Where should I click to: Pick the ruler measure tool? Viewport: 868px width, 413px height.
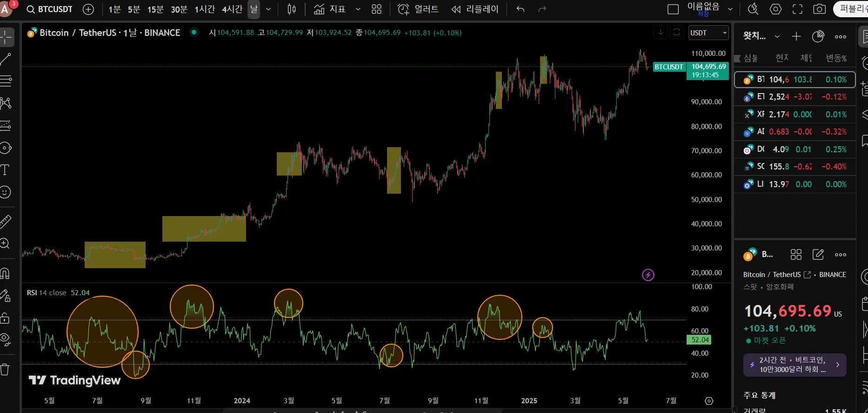coord(6,221)
